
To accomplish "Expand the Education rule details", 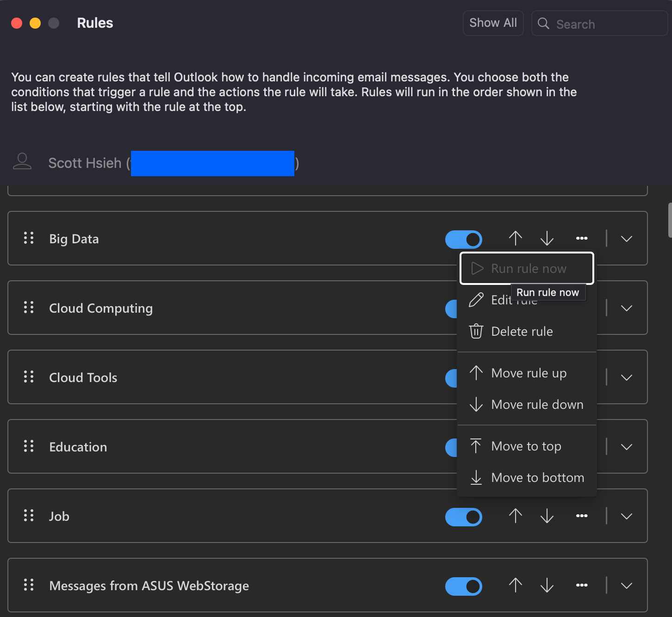I will tap(626, 447).
